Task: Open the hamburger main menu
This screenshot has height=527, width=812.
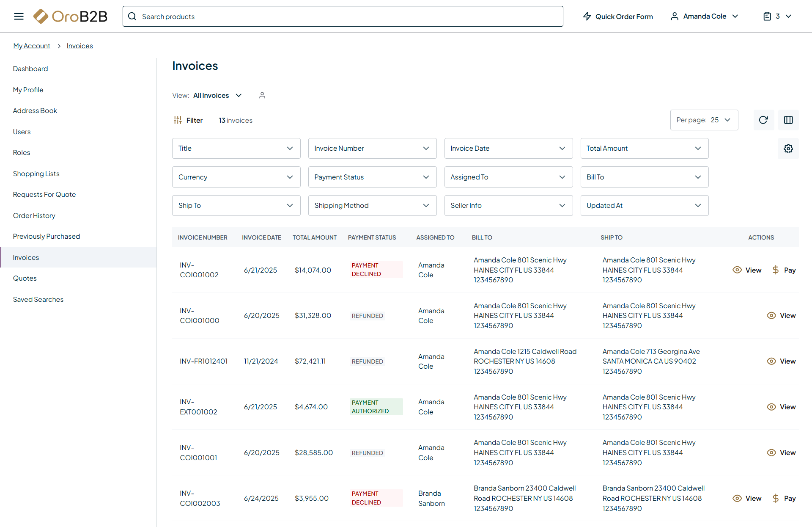Action: point(19,17)
